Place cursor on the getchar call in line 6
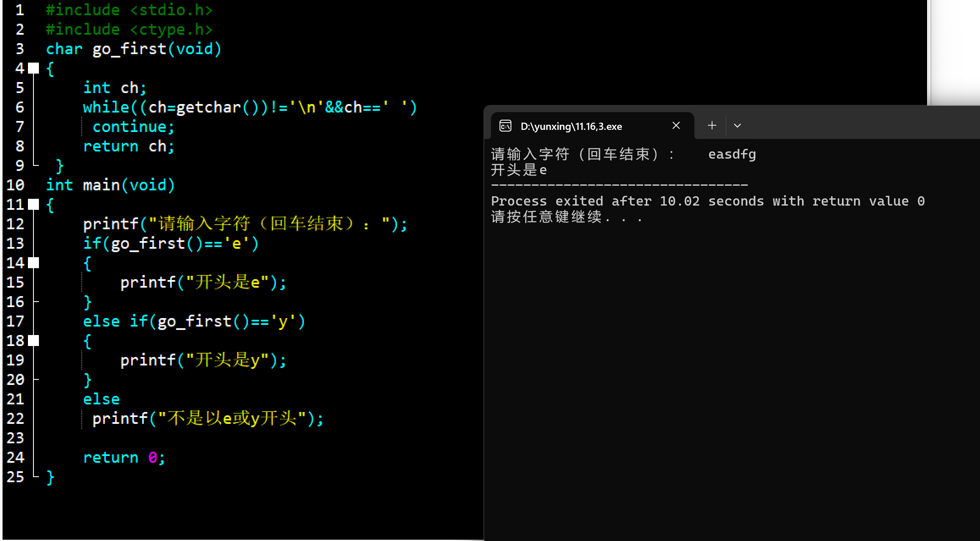The image size is (980, 541). (x=208, y=107)
